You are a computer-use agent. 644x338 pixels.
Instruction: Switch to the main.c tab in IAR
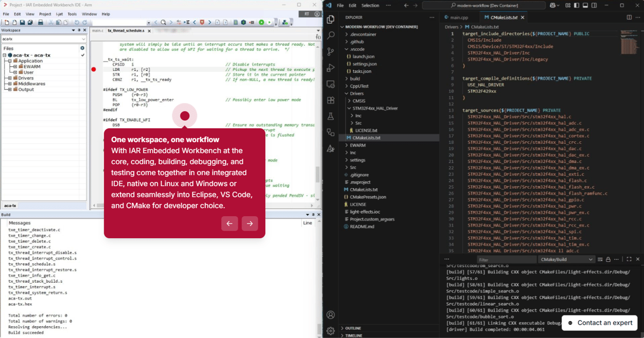(x=98, y=31)
